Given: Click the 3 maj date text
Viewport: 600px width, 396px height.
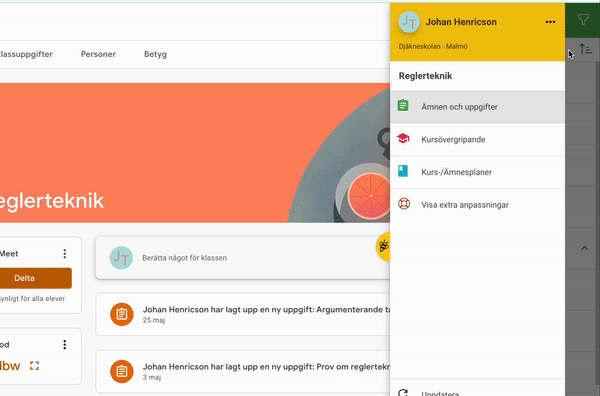Looking at the screenshot, I should coord(152,377).
